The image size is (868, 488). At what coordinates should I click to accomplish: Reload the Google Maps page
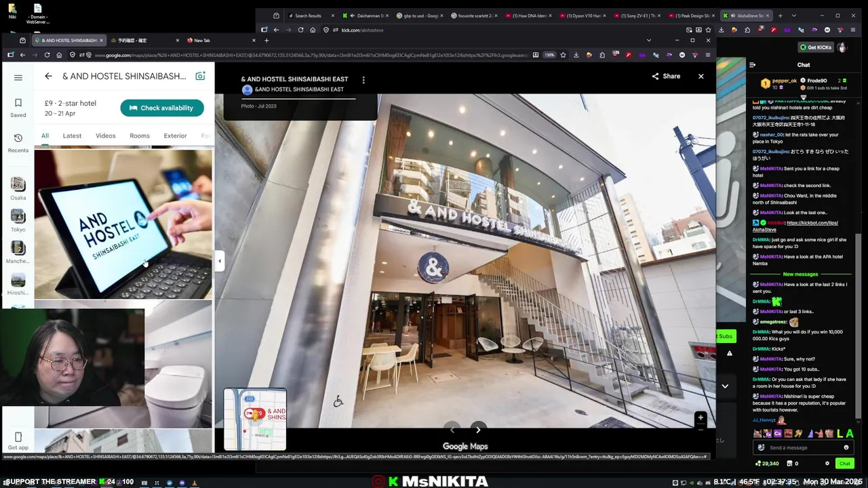(47, 55)
